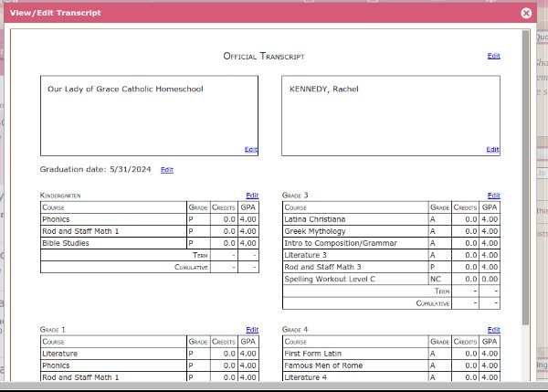Click the Grade 1 section heading

(x=53, y=329)
